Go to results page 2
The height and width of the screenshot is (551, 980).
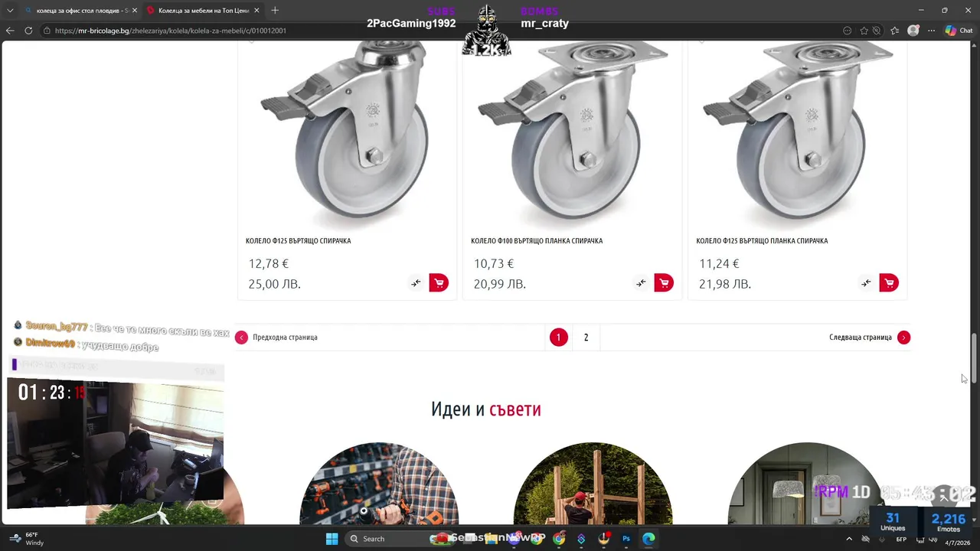click(586, 337)
